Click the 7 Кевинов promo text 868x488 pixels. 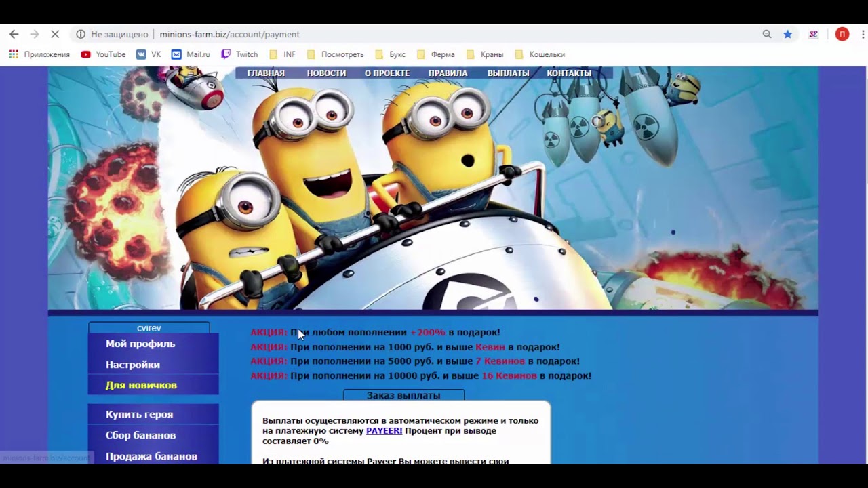click(500, 361)
